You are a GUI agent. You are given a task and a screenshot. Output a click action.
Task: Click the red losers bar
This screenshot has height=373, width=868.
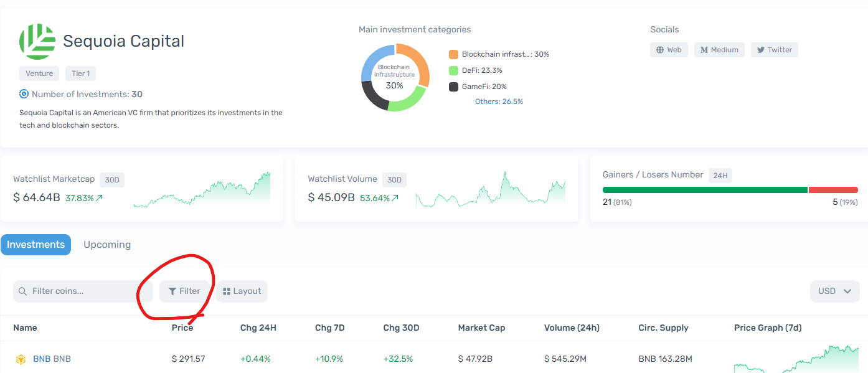833,190
